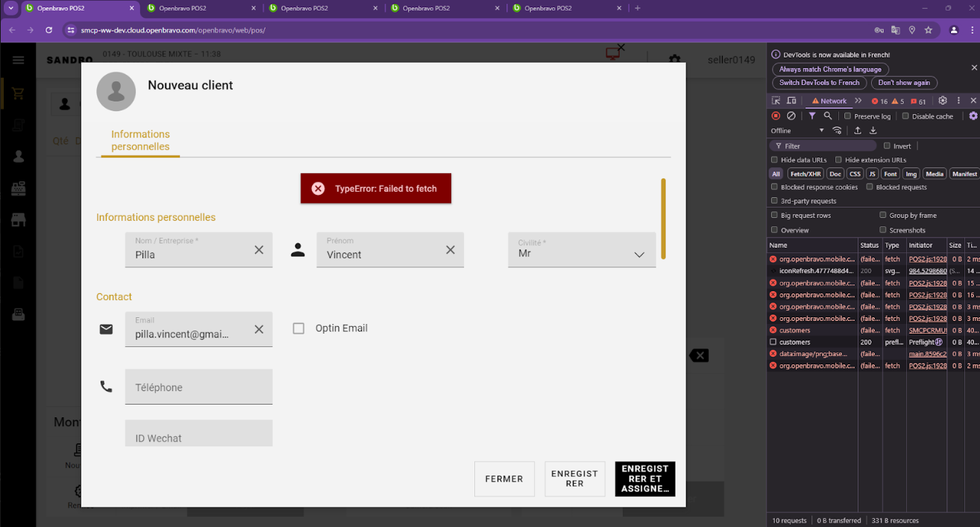Expand more DevTools tabs chevron
This screenshot has height=527, width=980.
858,101
